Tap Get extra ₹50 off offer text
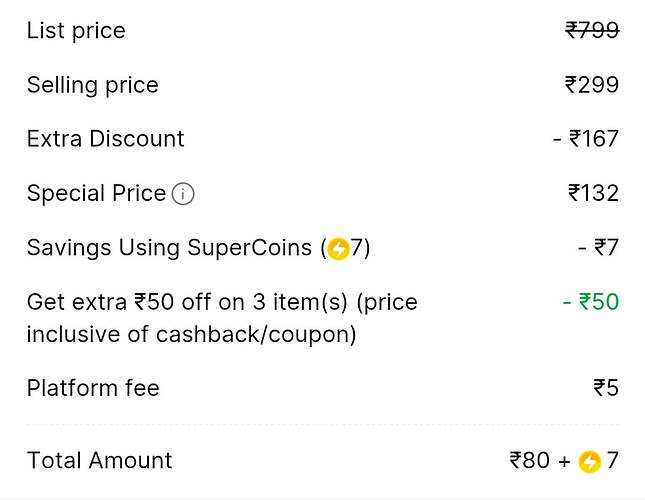 point(222,318)
